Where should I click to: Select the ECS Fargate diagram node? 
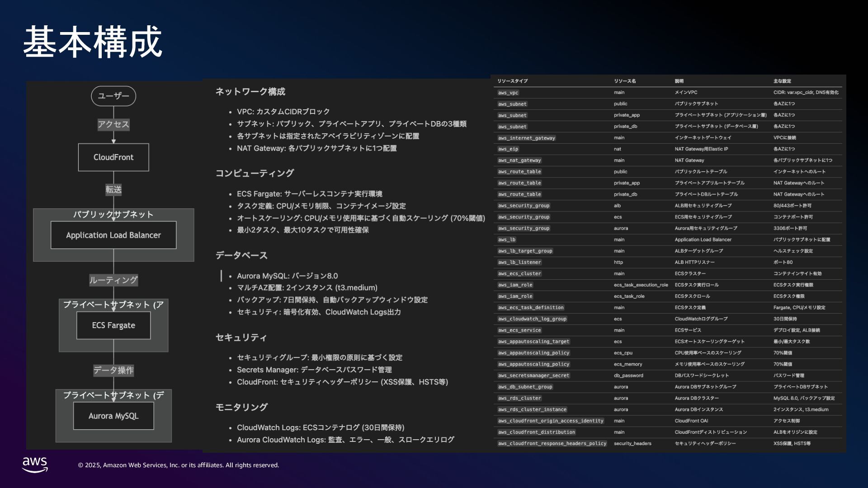coord(113,325)
